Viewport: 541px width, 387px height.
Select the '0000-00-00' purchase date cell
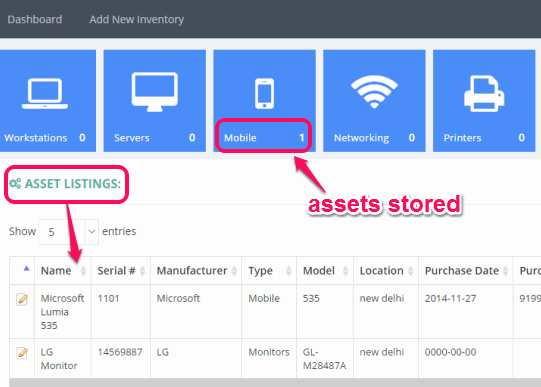click(466, 359)
